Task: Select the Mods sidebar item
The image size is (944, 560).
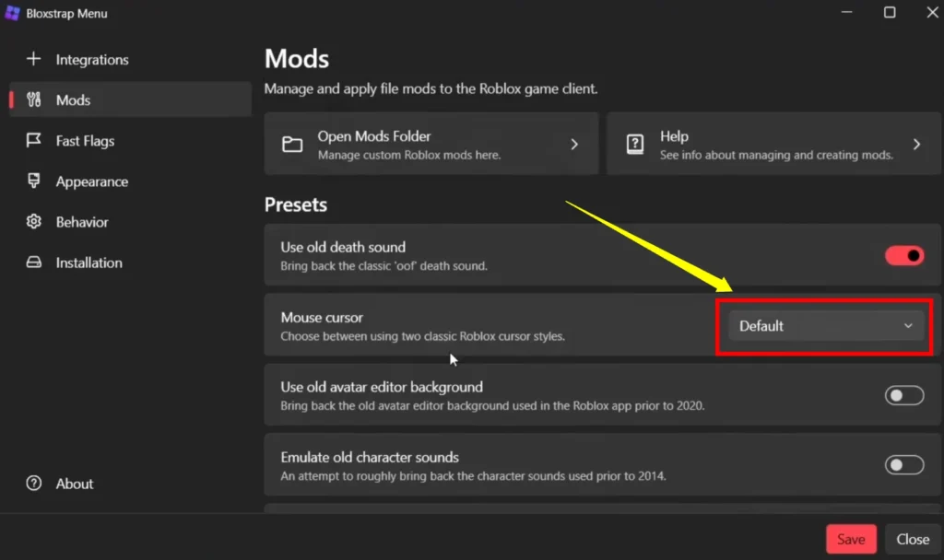Action: (x=130, y=99)
